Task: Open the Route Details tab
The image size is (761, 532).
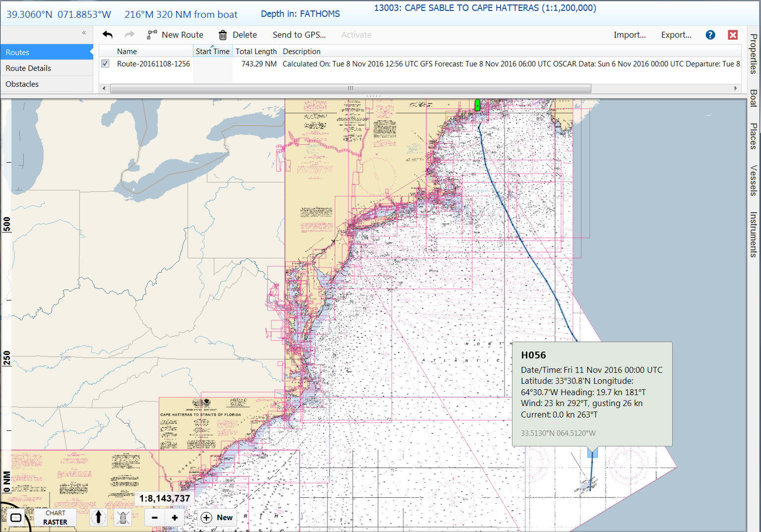Action: [47, 68]
